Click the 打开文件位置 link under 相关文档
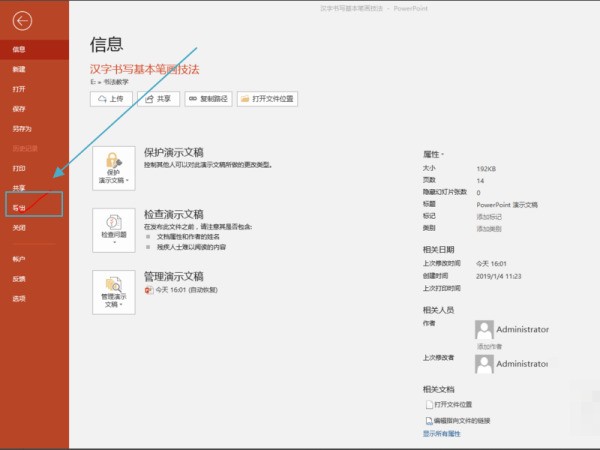The image size is (600, 450). [449, 405]
